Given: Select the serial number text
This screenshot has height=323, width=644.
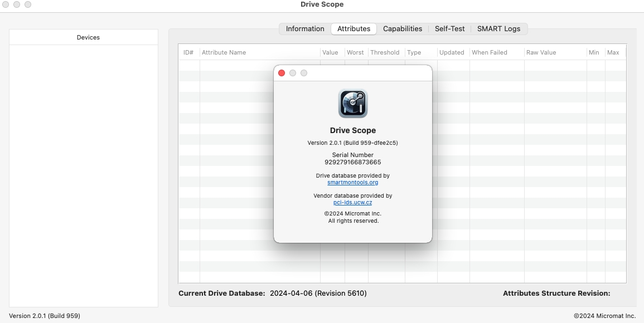Looking at the screenshot, I should tap(352, 162).
